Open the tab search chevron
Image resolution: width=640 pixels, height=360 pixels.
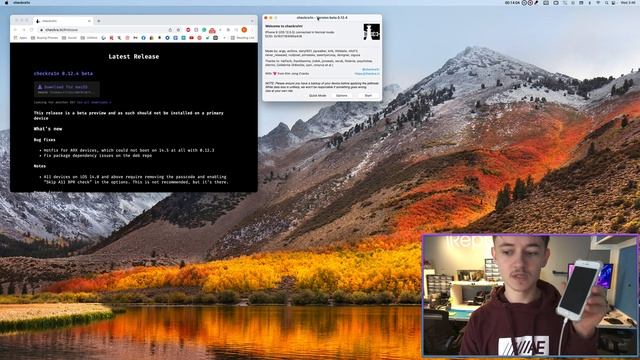coord(252,21)
